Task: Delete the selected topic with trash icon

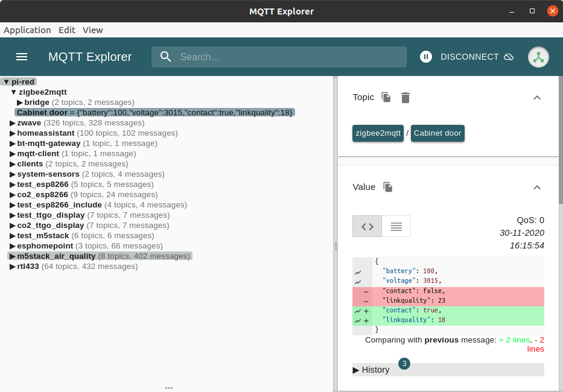Action: (406, 97)
